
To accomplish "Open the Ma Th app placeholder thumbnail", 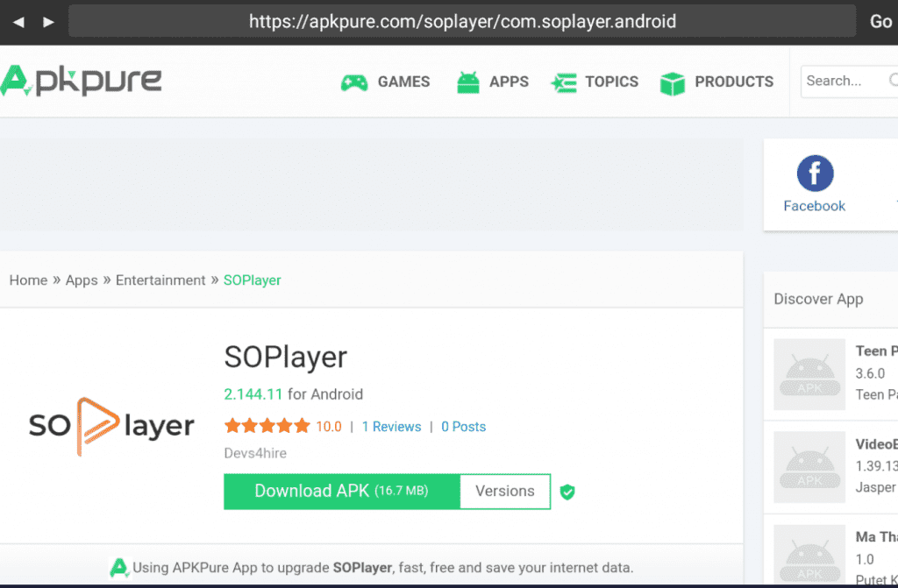I will [809, 555].
